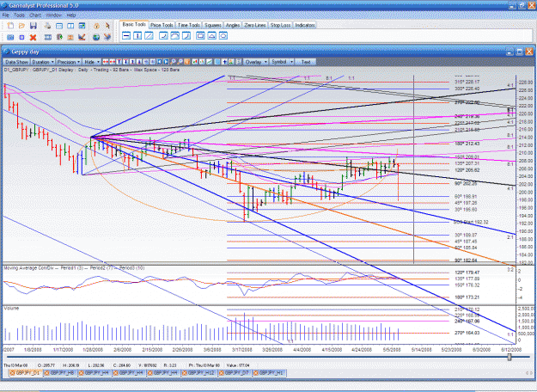The width and height of the screenshot is (537, 392).
Task: Click the Open folder icon
Action: point(22,26)
